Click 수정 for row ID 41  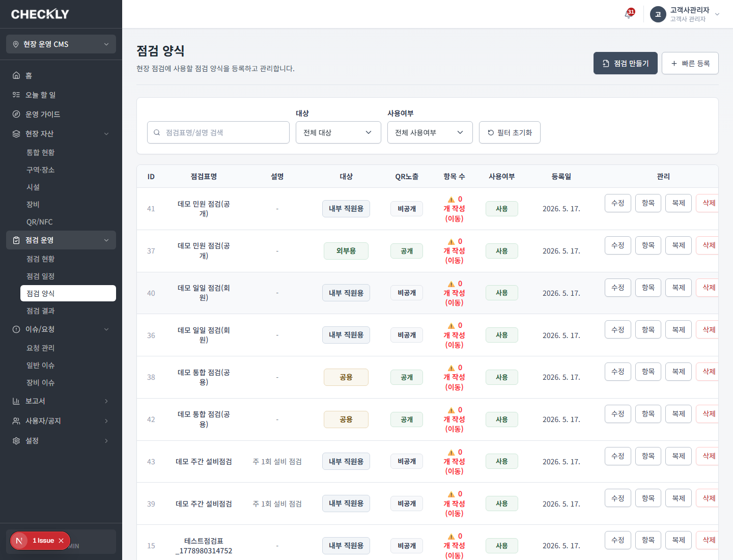click(618, 203)
